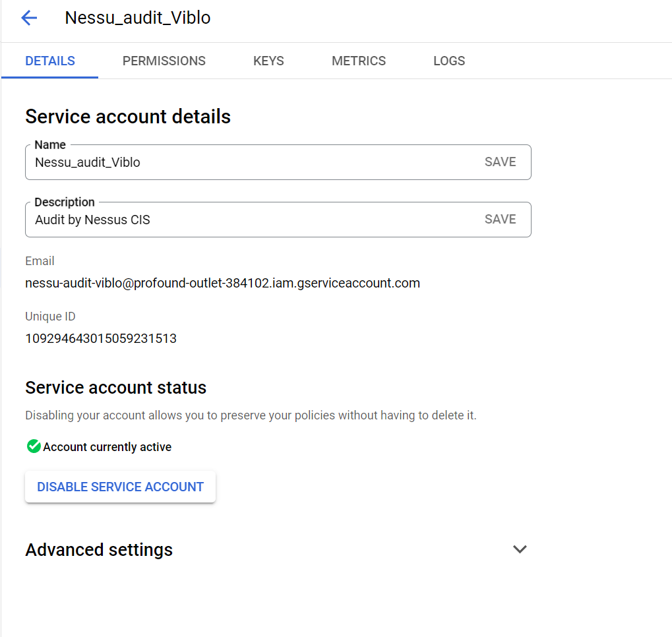672x637 pixels.
Task: Click the Service account status heading
Action: click(116, 387)
